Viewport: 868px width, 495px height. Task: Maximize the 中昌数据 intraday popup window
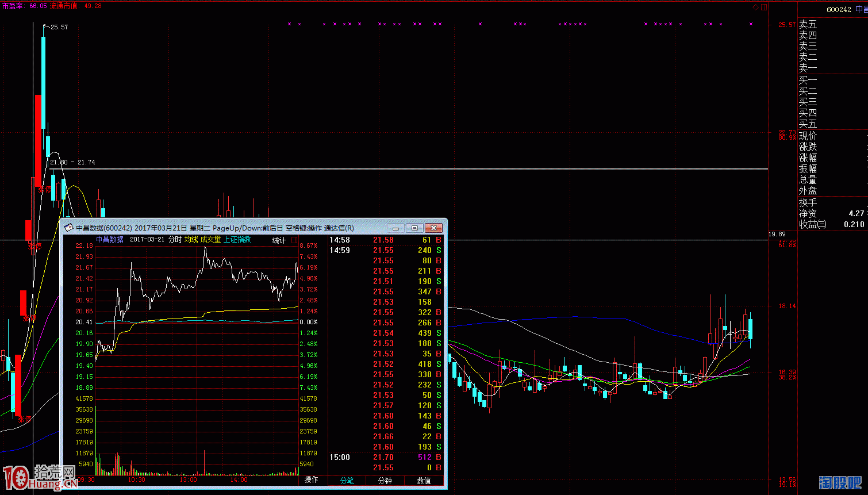[414, 228]
